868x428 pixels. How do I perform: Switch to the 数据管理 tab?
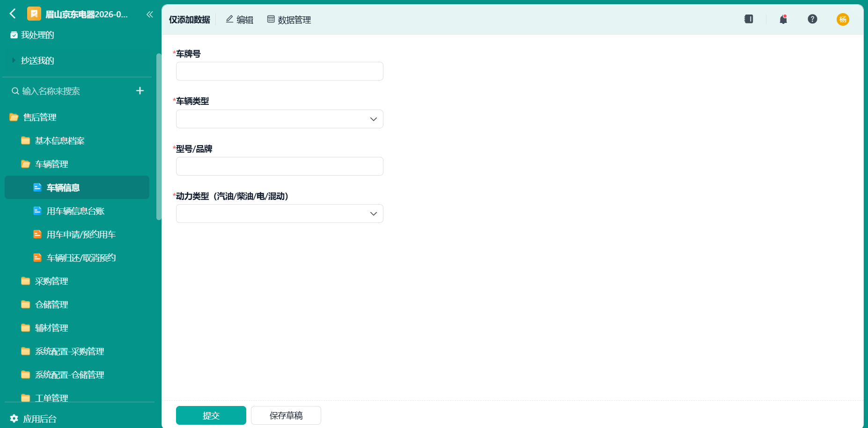[289, 20]
